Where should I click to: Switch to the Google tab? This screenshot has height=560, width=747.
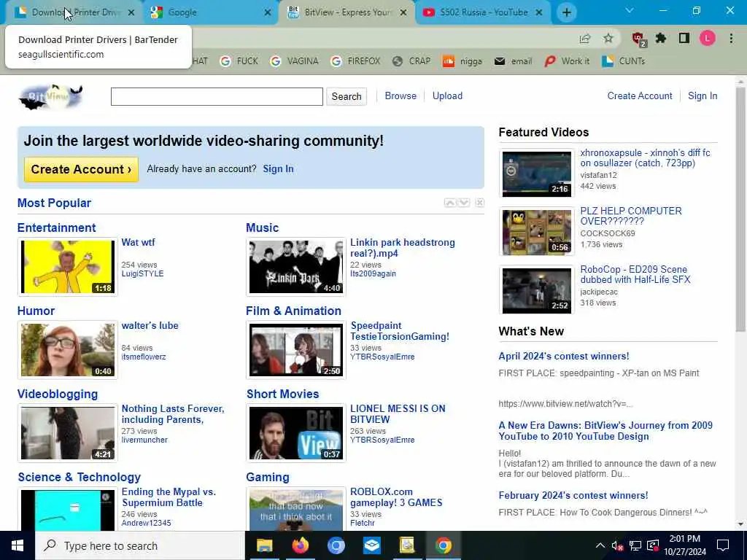[209, 12]
